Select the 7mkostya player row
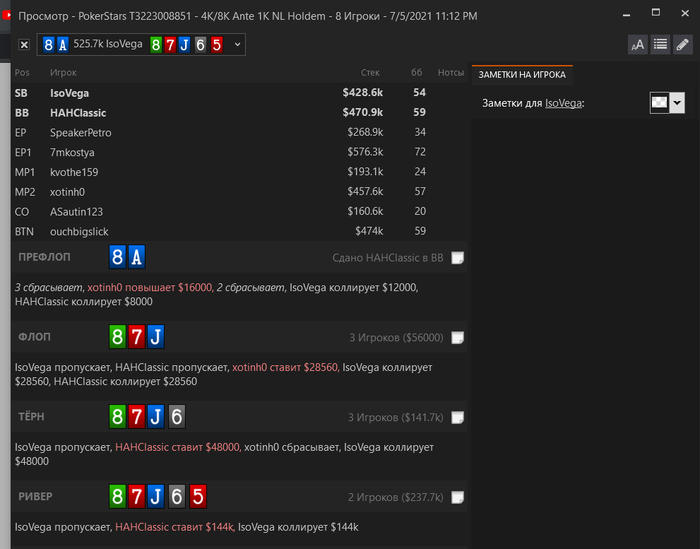 240,152
